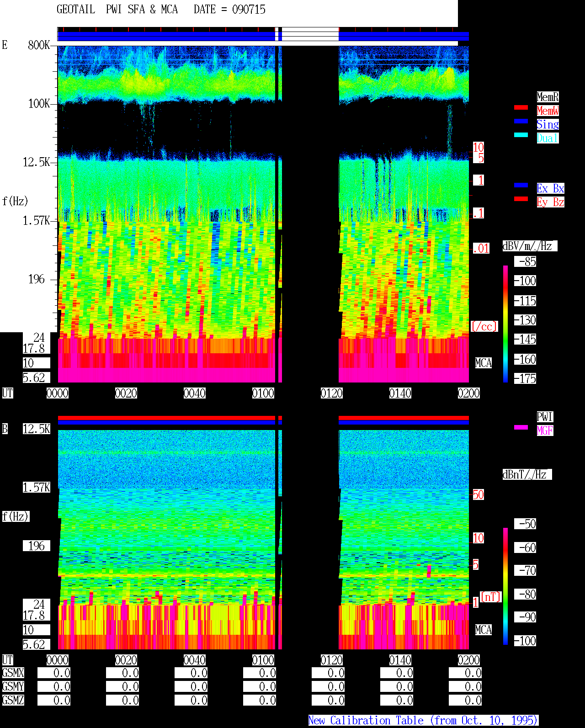Click the 0140 UT label under B spectrogram
The width and height of the screenshot is (585, 728).
click(400, 660)
